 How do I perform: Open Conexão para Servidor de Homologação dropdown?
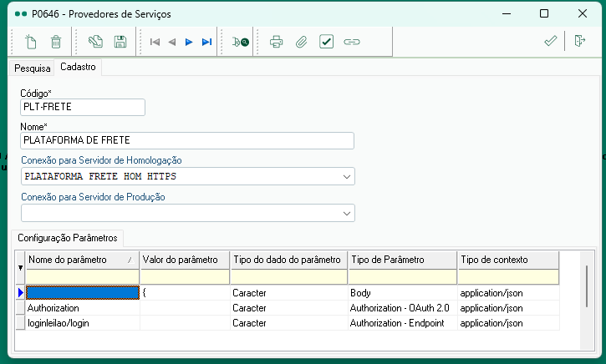click(347, 176)
